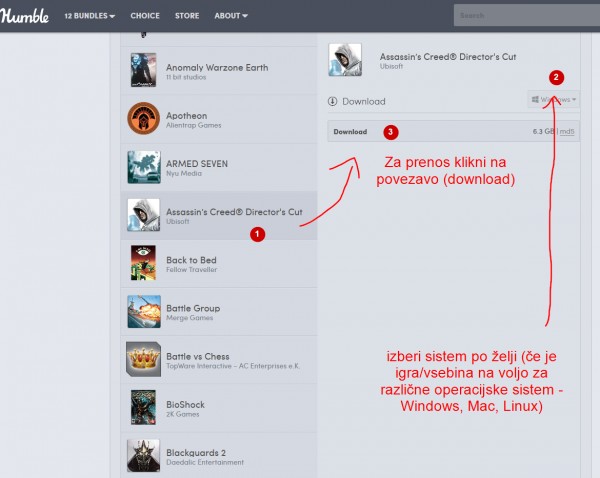Click the bold Download button
The image size is (600, 478).
tap(350, 132)
